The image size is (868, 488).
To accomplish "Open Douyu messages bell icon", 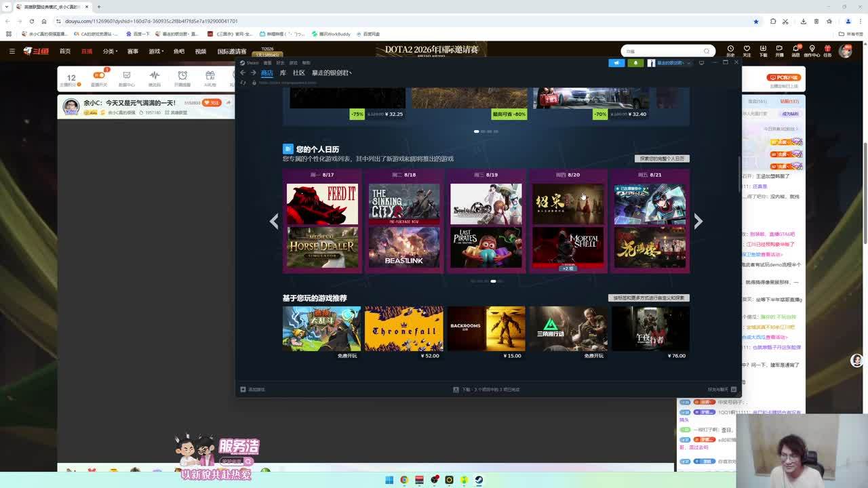I will [795, 51].
